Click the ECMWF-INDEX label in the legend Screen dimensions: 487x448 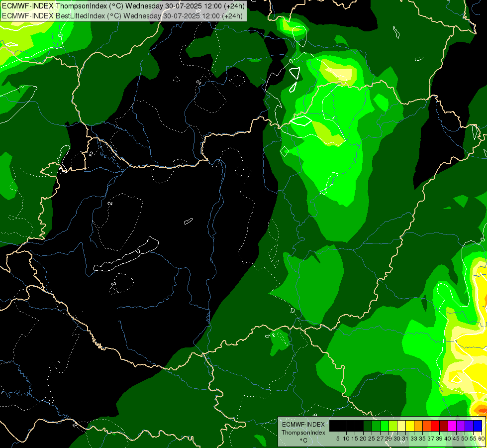(x=303, y=425)
